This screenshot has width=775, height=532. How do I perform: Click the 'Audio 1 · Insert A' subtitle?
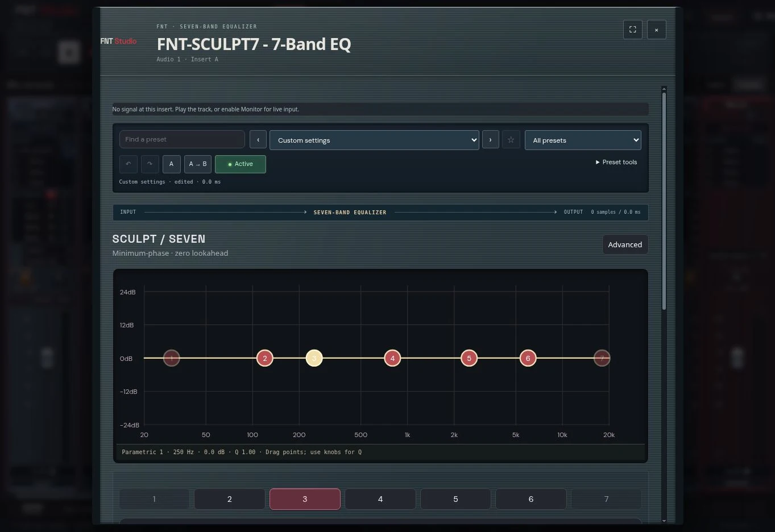pos(188,59)
